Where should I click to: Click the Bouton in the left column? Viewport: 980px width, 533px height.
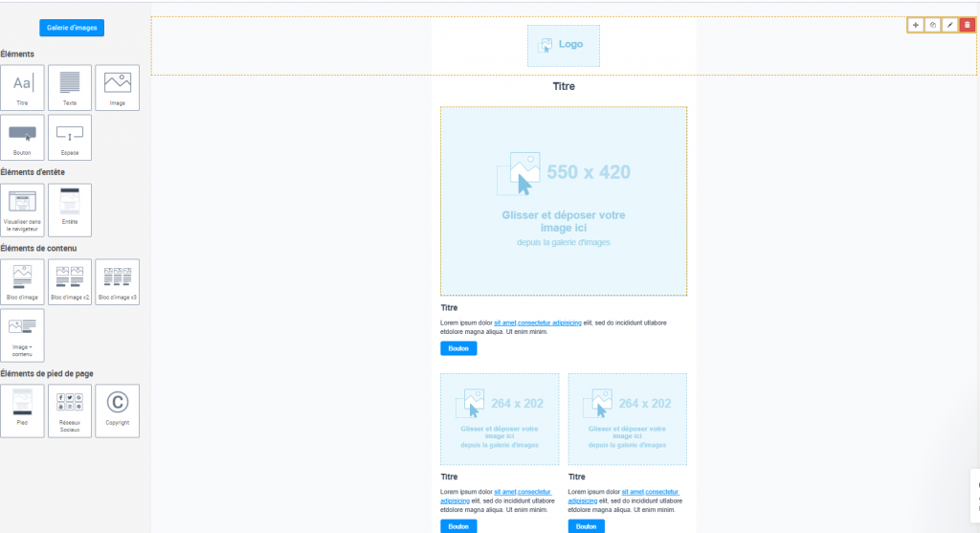[458, 526]
